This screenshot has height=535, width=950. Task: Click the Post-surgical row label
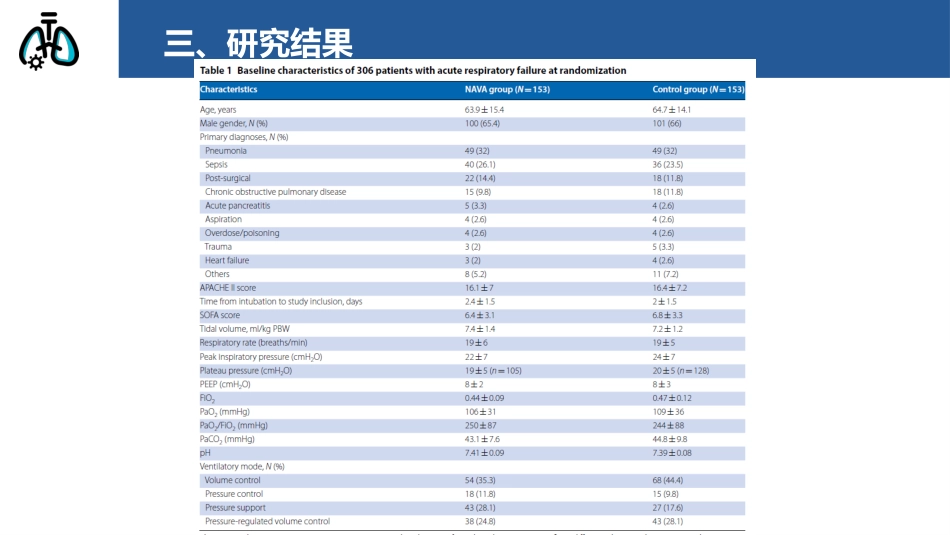pyautogui.click(x=227, y=178)
